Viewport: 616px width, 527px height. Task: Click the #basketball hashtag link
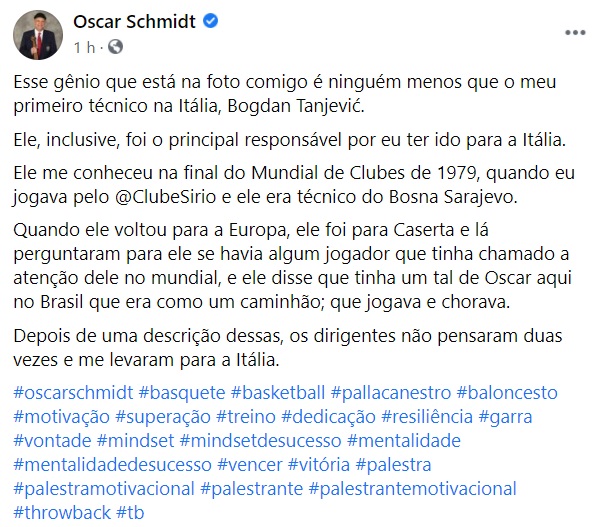277,392
